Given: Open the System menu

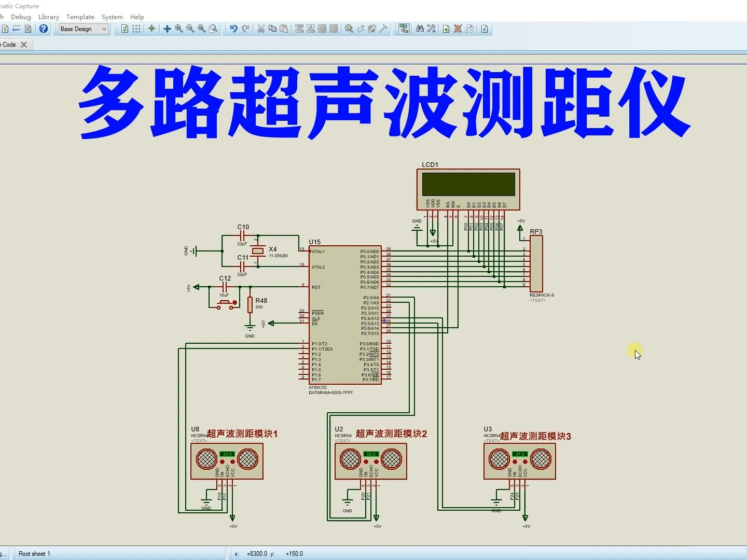Looking at the screenshot, I should coord(112,17).
